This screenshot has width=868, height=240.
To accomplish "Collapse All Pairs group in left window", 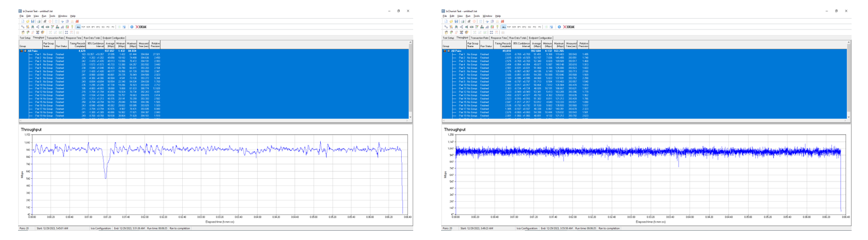I will tap(25, 51).
